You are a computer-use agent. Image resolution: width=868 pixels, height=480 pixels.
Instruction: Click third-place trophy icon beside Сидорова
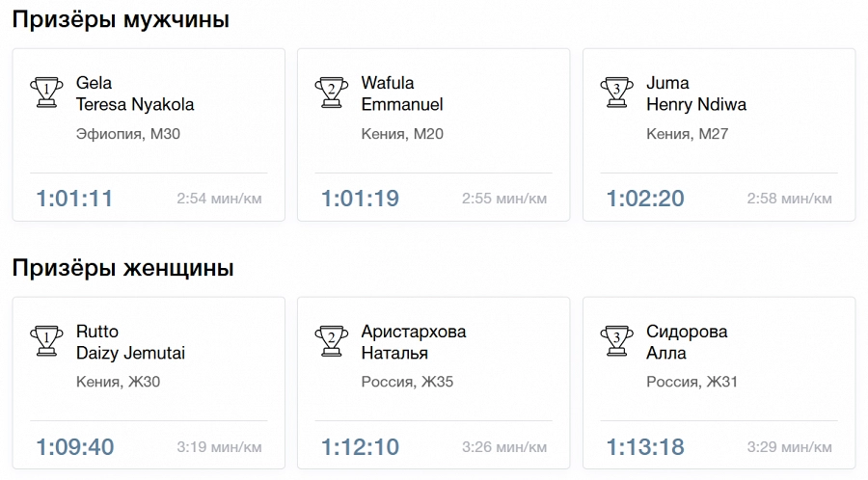tap(616, 340)
